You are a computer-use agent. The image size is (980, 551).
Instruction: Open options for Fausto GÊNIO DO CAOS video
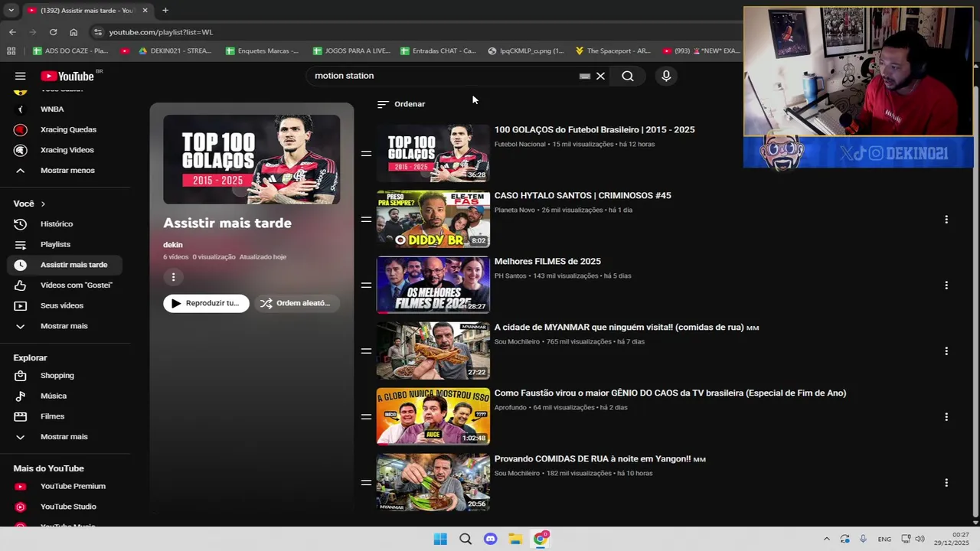946,417
